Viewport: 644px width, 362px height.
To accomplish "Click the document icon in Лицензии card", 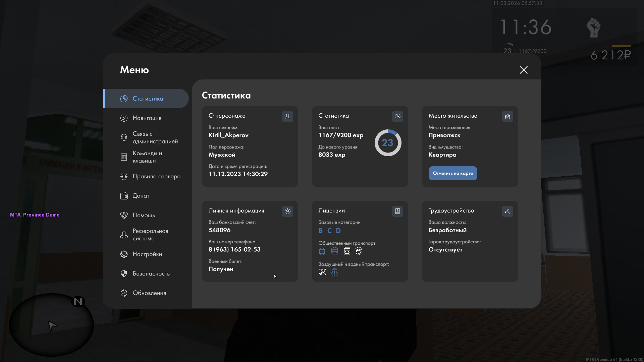I will pos(397,211).
